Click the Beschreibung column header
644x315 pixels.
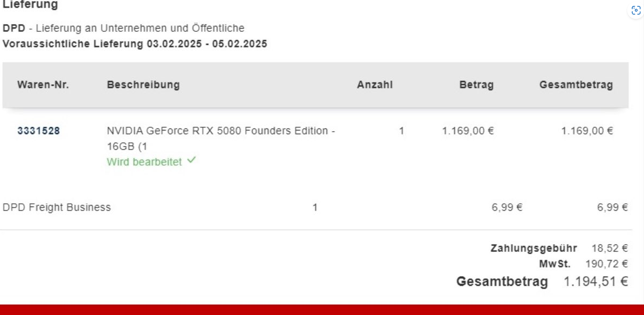143,85
